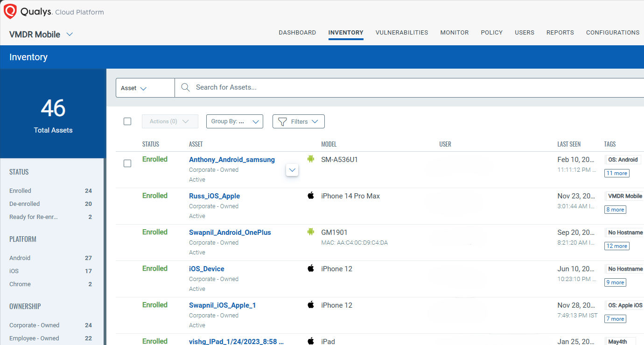Viewport: 644px width, 345px height.
Task: Click the funnel icon on Filters
Action: [282, 121]
